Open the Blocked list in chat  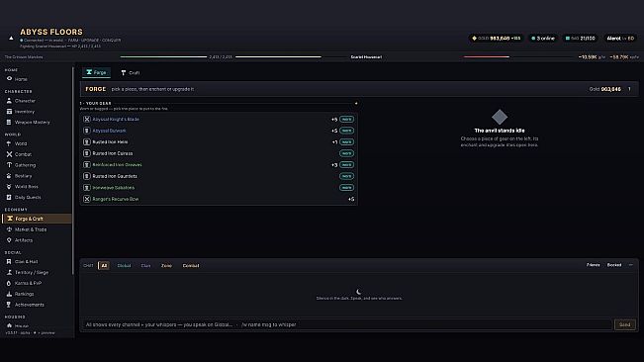point(614,265)
